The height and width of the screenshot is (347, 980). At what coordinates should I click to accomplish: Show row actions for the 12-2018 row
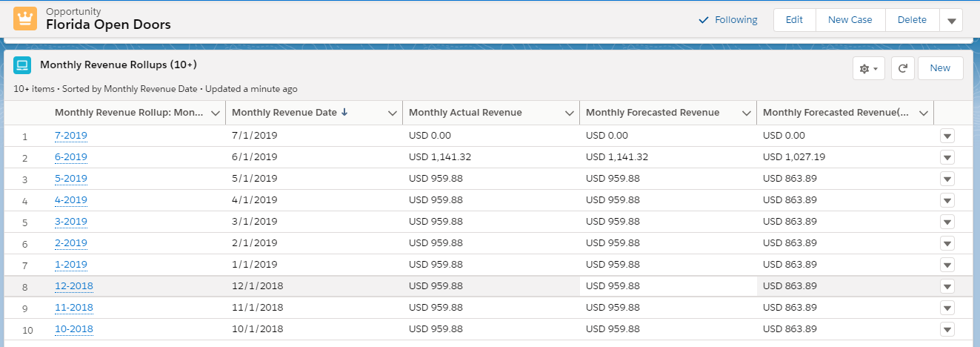coord(947,286)
